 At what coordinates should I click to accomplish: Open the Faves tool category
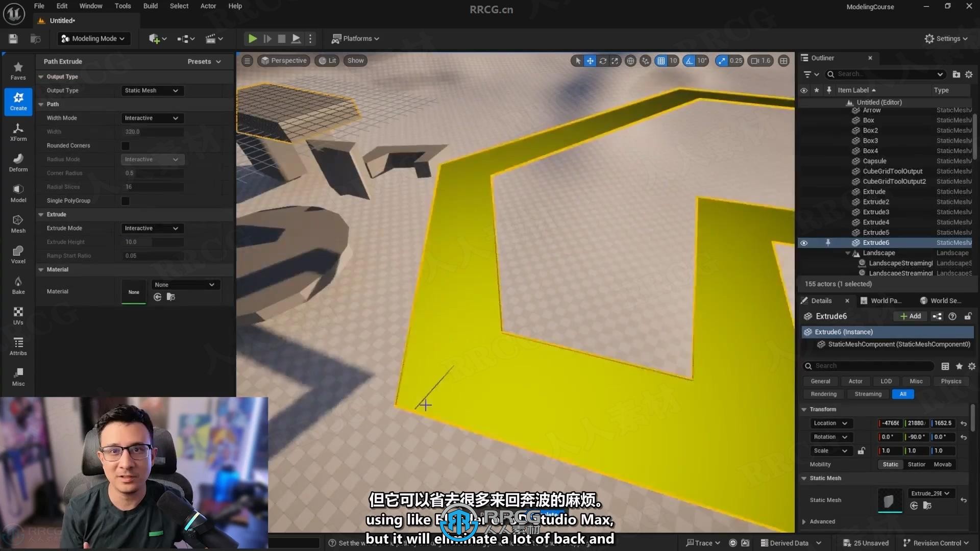[18, 71]
